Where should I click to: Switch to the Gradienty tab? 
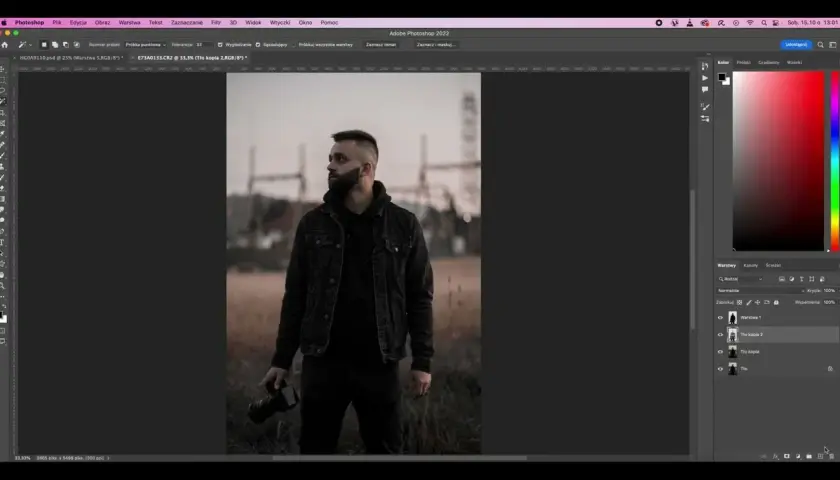point(769,63)
